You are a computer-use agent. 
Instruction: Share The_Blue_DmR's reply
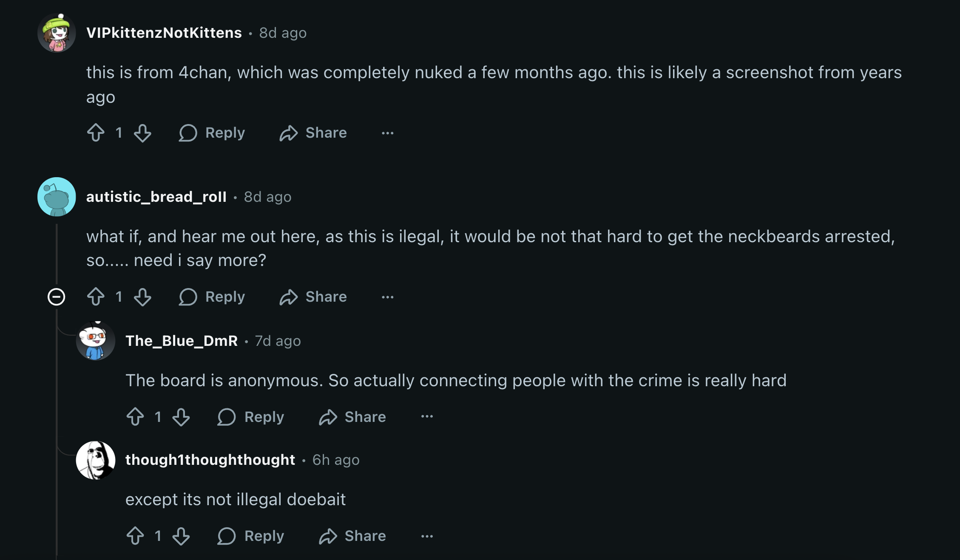(x=352, y=417)
